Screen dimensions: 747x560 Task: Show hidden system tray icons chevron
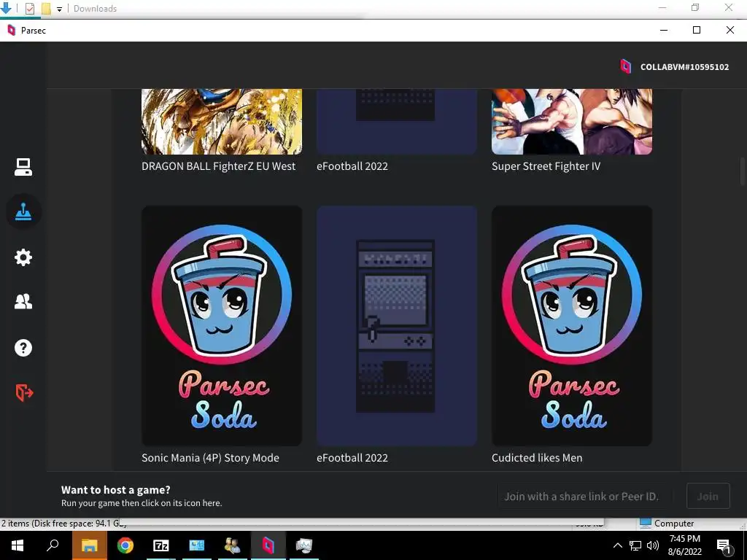pyautogui.click(x=617, y=545)
